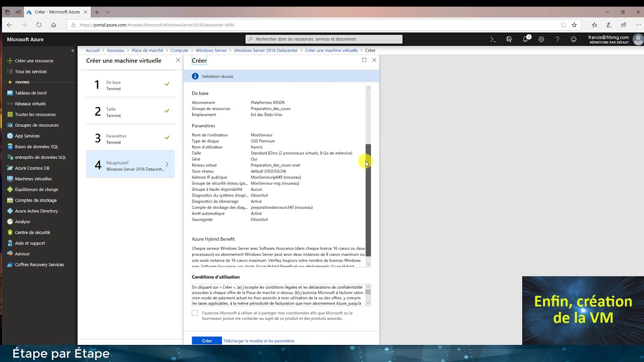This screenshot has width=644, height=362.
Task: Open Réseaux virtuels in sidebar
Action: (x=30, y=104)
